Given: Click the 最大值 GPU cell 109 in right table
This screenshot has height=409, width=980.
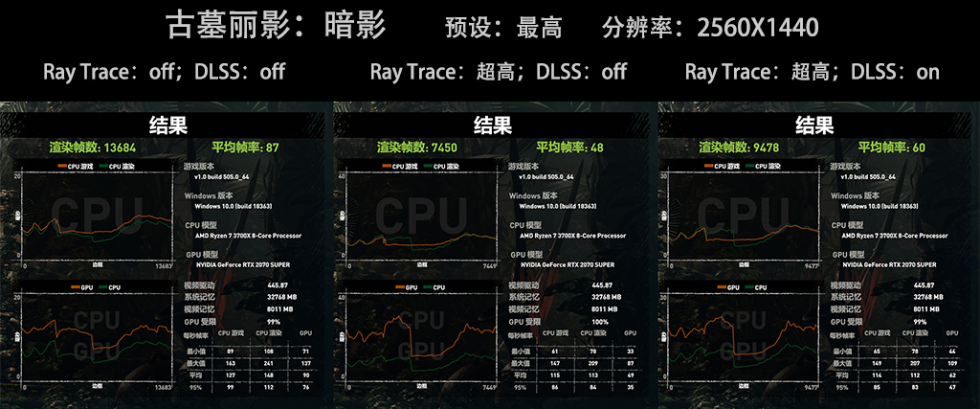Looking at the screenshot, I should click(x=951, y=363).
